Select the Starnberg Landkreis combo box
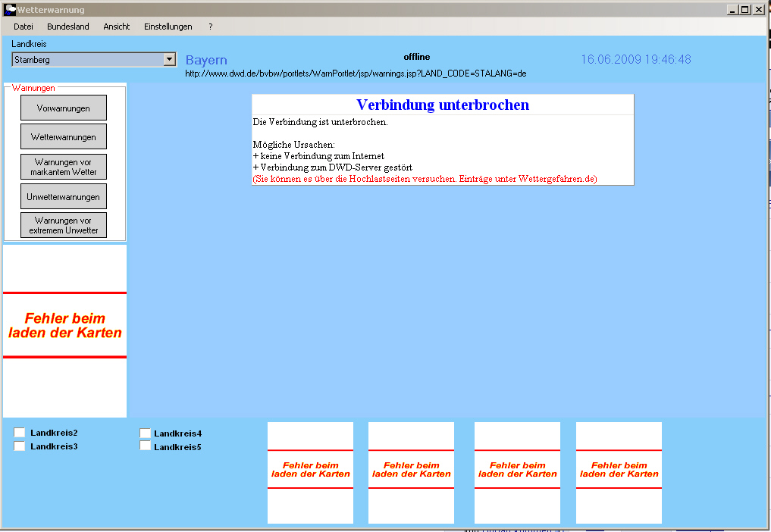This screenshot has height=532, width=771. [x=87, y=59]
